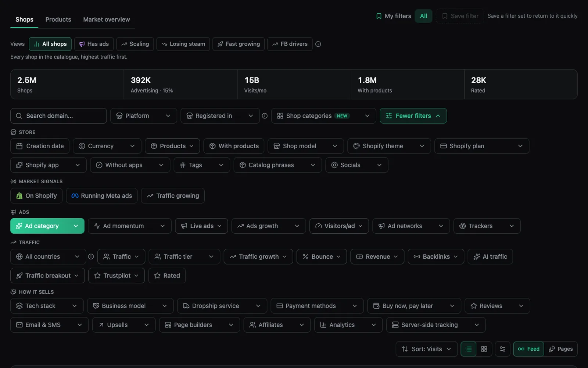The image size is (588, 368).
Task: Open the Market overview tab
Action: point(107,20)
